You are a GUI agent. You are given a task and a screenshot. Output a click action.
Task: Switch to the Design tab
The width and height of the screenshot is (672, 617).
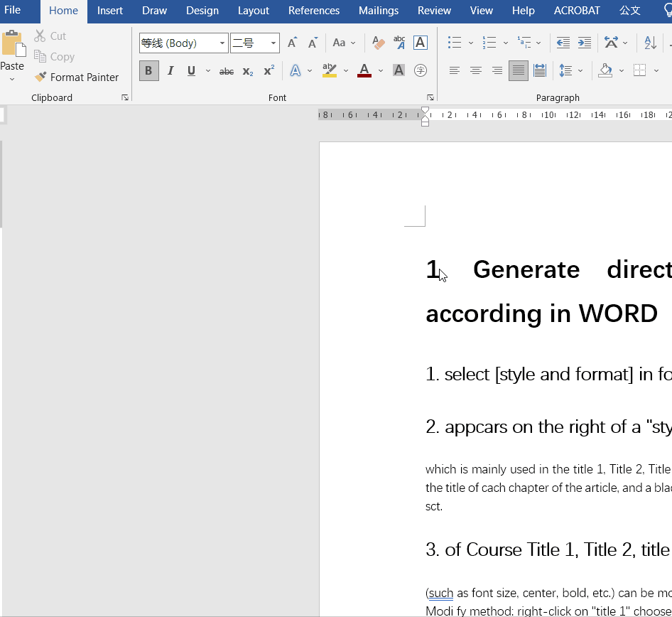tap(202, 11)
